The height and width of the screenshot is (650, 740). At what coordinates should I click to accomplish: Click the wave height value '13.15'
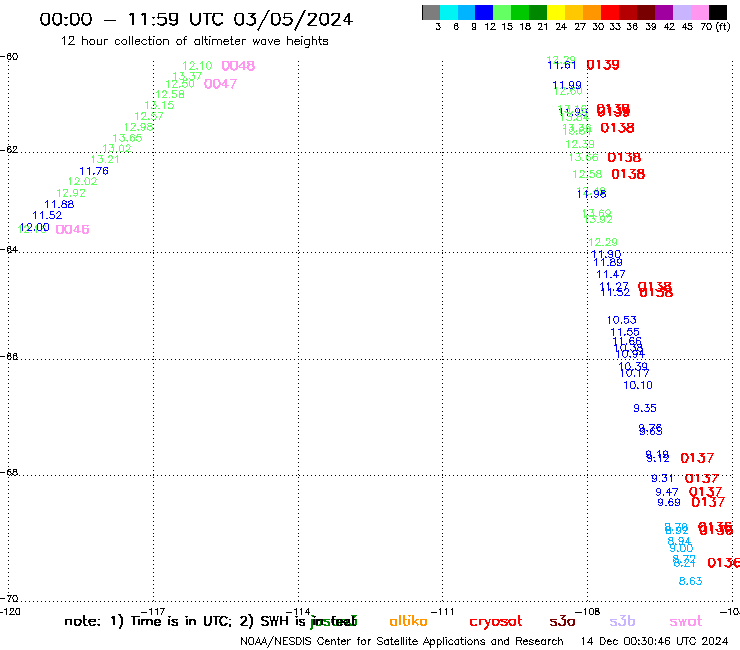pos(159,105)
